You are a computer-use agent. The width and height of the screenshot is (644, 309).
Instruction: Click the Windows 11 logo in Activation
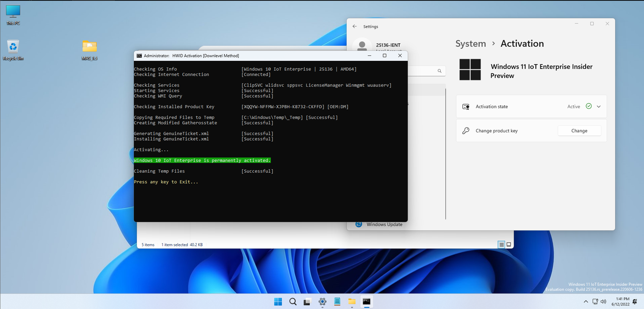470,69
